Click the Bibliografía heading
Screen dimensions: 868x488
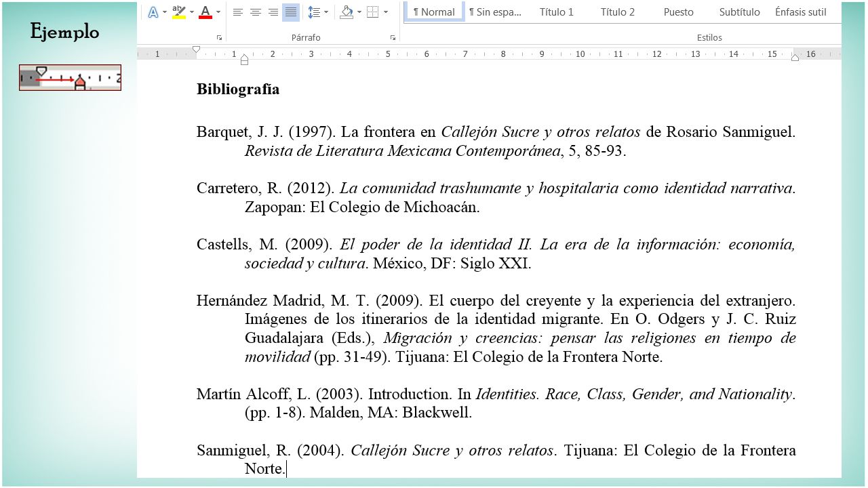pyautogui.click(x=238, y=89)
